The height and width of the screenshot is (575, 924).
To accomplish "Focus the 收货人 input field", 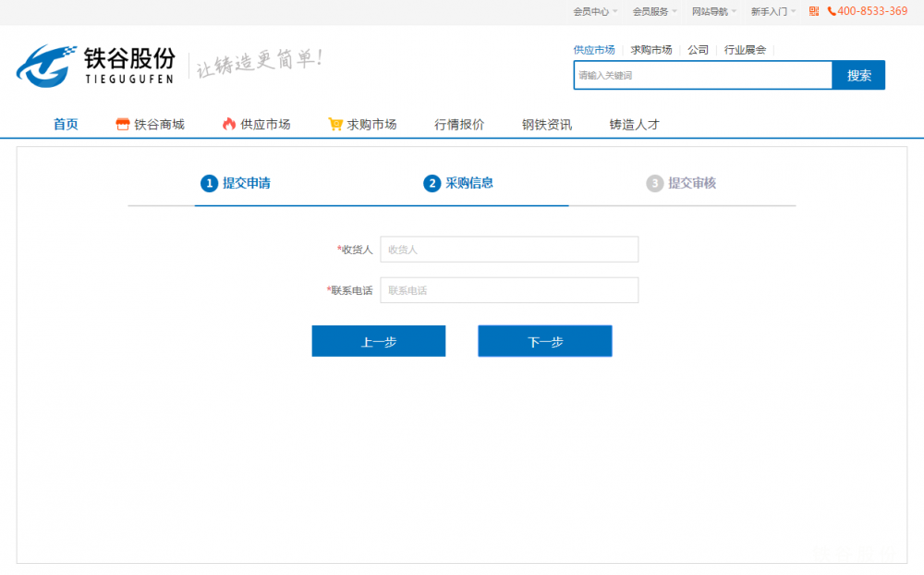I will (x=509, y=249).
